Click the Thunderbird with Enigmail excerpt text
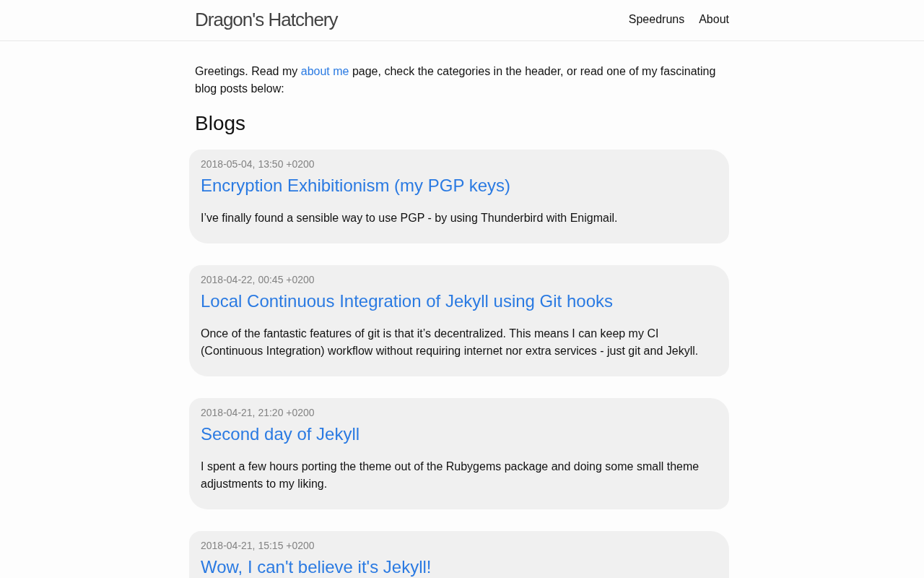 pyautogui.click(x=409, y=218)
